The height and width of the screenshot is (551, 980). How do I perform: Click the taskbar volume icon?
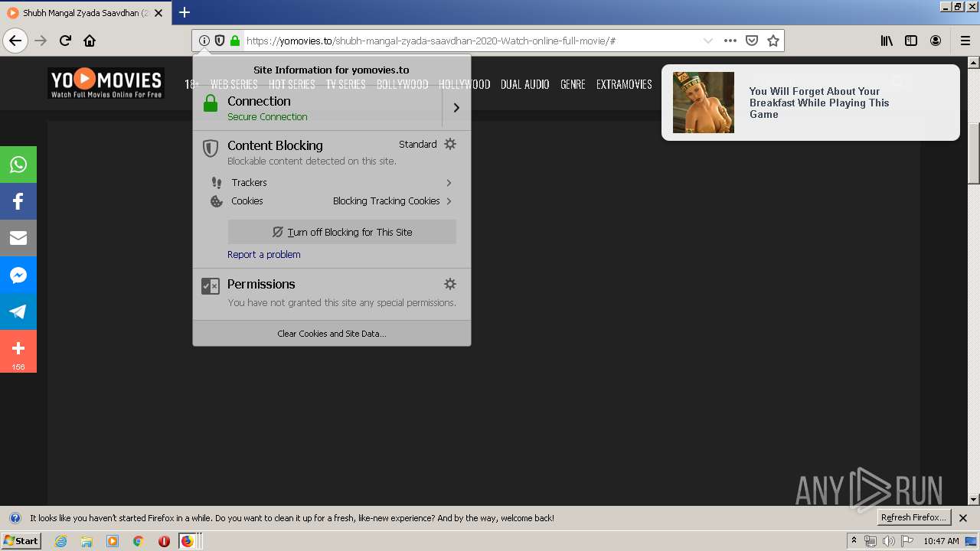point(888,541)
